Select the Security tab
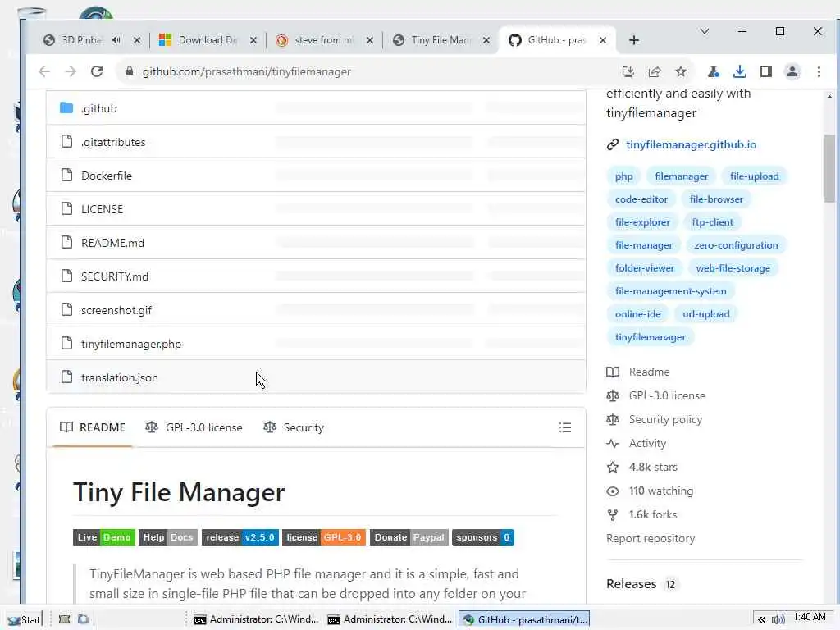Image resolution: width=840 pixels, height=630 pixels. click(x=294, y=427)
